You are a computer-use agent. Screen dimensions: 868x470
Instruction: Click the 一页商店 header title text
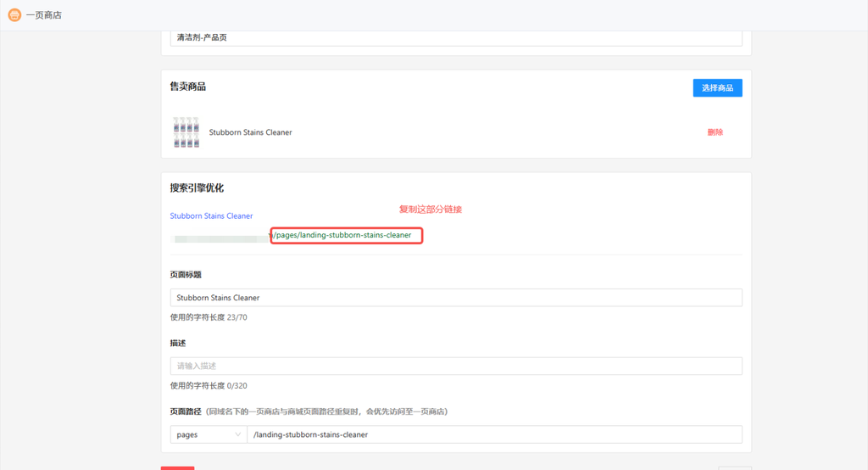pos(43,14)
